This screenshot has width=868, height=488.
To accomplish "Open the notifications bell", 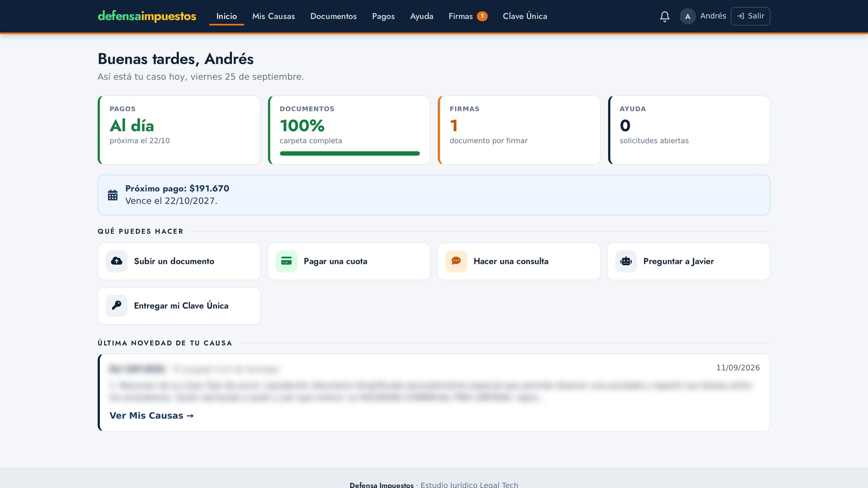I will coord(665,17).
